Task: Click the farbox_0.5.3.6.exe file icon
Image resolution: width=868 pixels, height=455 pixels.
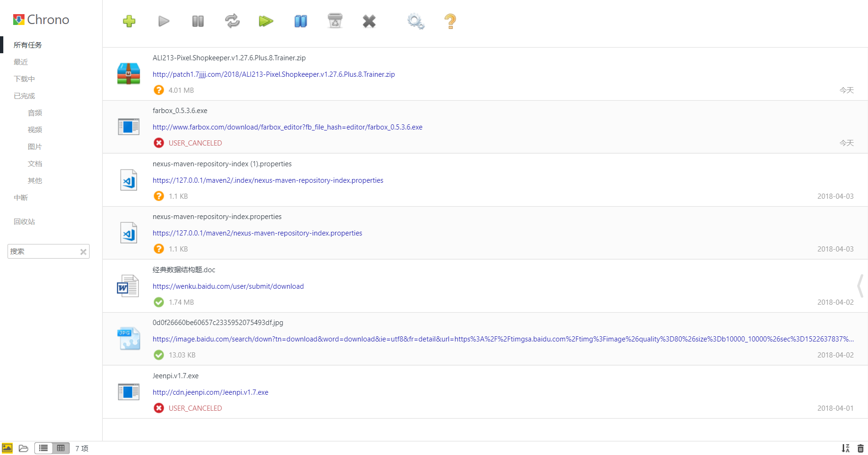Action: point(129,127)
